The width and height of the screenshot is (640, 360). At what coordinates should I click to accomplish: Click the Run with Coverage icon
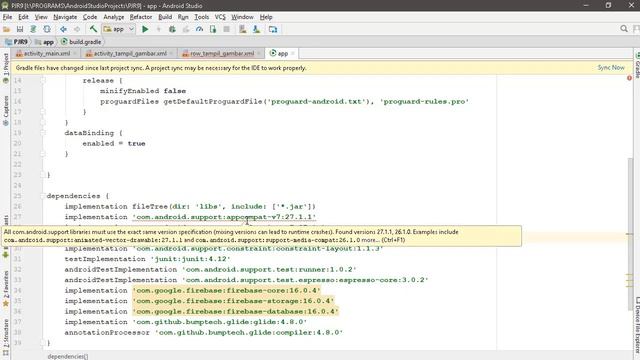point(186,29)
